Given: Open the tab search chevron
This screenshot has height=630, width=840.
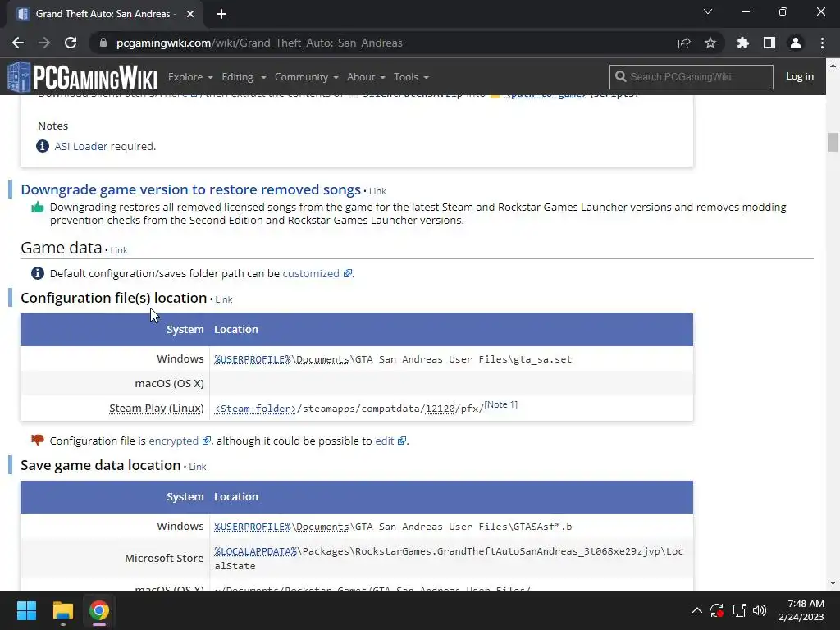Looking at the screenshot, I should click(x=708, y=11).
